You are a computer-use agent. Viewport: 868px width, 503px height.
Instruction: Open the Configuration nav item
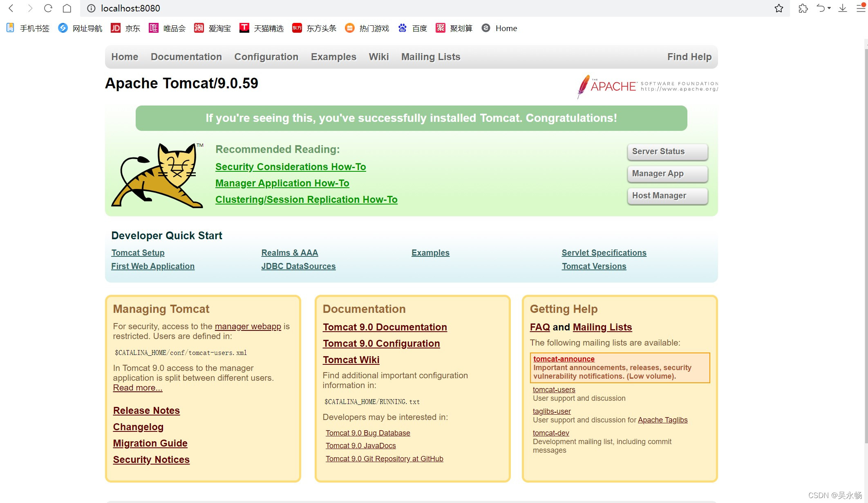(x=266, y=57)
